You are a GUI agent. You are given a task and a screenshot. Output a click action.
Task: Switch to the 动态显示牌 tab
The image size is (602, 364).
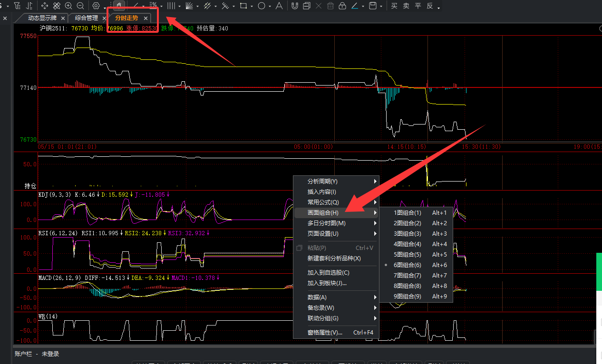(x=42, y=18)
